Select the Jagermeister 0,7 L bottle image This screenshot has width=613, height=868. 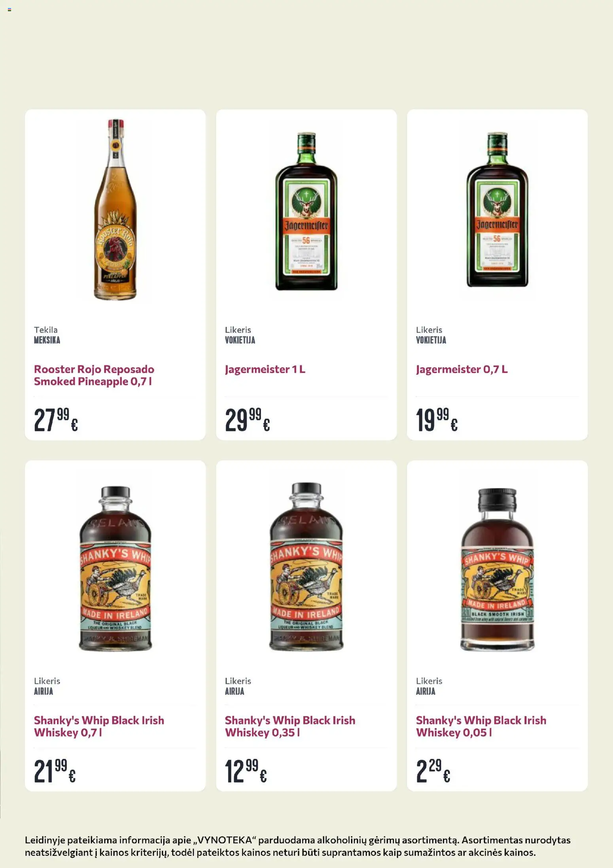click(x=497, y=210)
